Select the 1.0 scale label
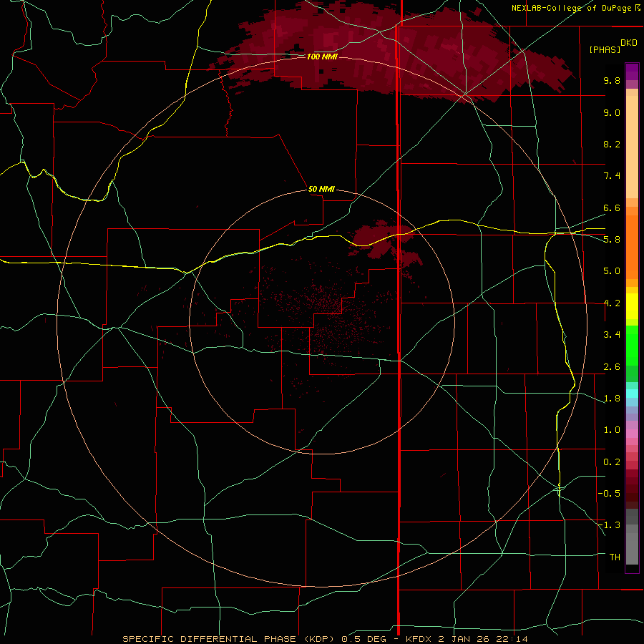Viewport: 644px width, 644px height. pos(612,430)
